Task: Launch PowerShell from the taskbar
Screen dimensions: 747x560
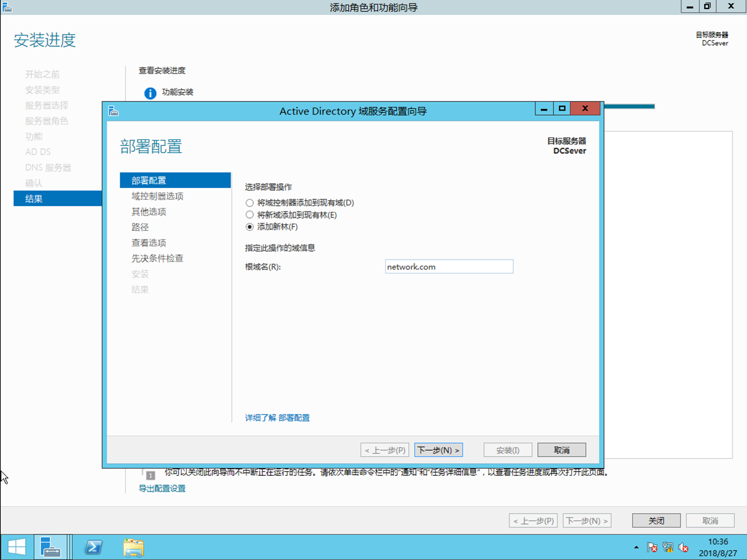Action: tap(93, 547)
